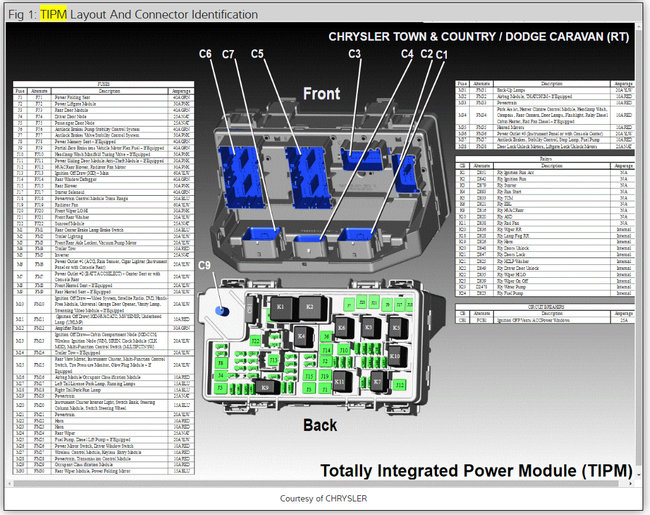Click the C9 connector label
This screenshot has height=515, width=650.
click(204, 265)
